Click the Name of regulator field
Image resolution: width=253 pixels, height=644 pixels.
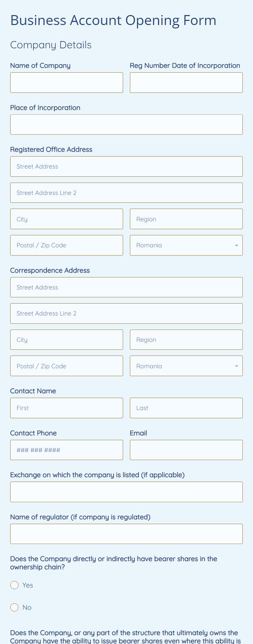[126, 534]
